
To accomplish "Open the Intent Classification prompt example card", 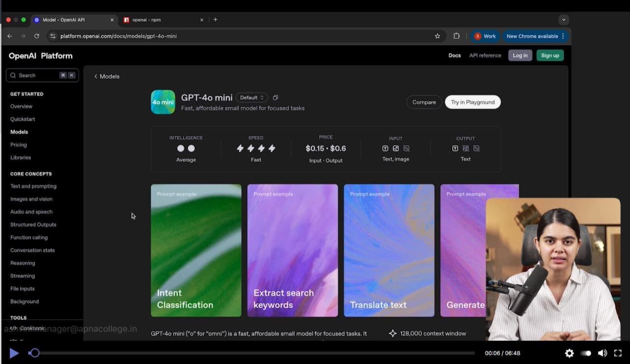I will 196,250.
